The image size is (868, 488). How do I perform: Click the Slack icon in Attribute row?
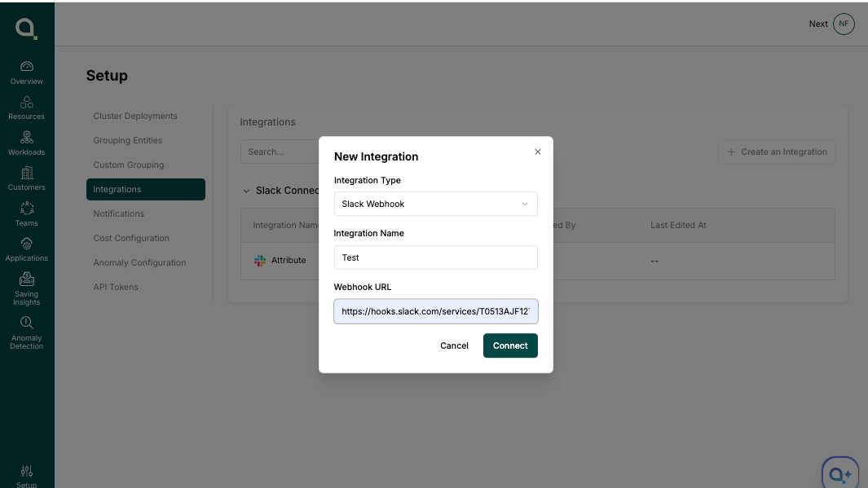260,261
